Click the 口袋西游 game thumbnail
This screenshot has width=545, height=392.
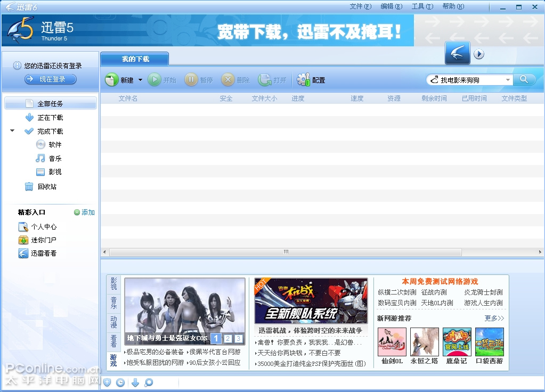pos(490,342)
